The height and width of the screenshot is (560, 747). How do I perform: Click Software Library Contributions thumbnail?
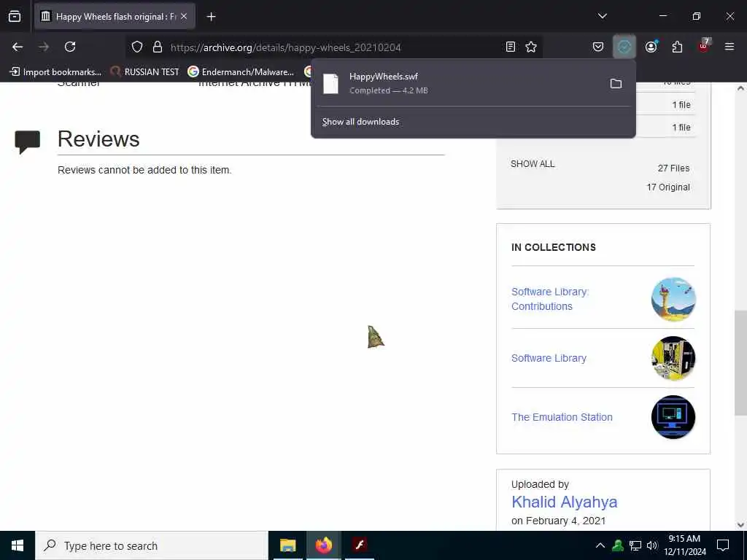point(673,299)
